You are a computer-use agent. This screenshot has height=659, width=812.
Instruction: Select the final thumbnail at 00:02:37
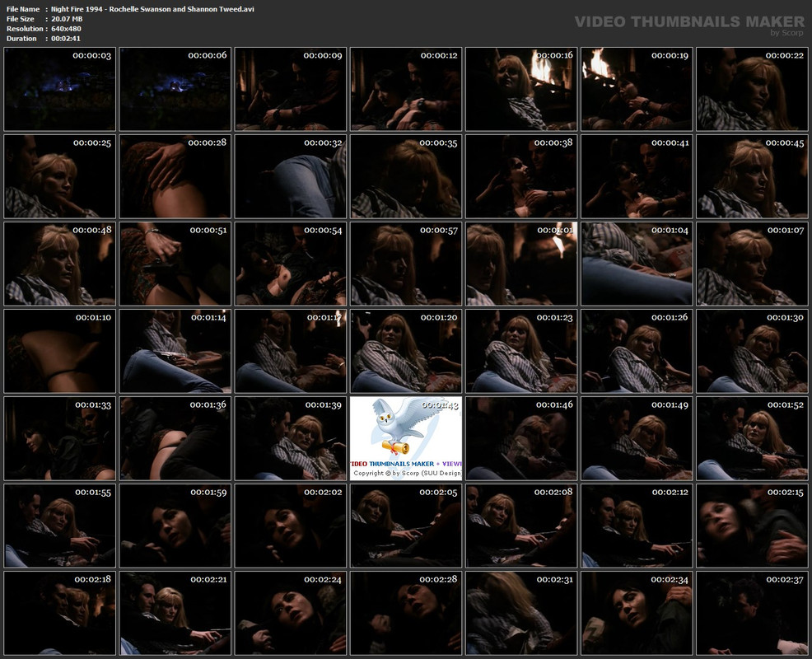[x=752, y=613]
